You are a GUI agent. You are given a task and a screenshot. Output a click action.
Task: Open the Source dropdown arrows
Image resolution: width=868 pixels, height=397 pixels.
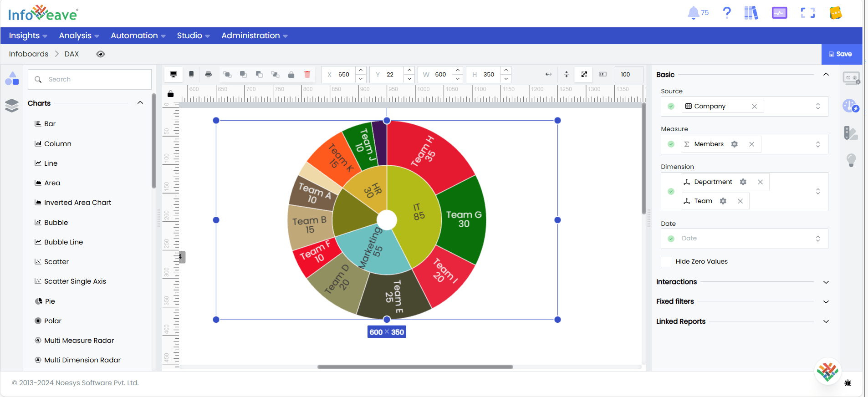click(x=818, y=106)
